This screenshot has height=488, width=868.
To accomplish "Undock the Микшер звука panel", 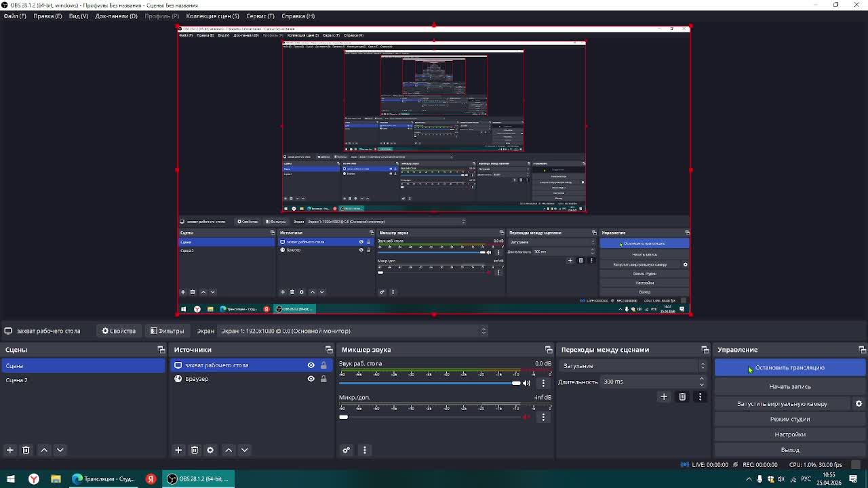I will (549, 350).
